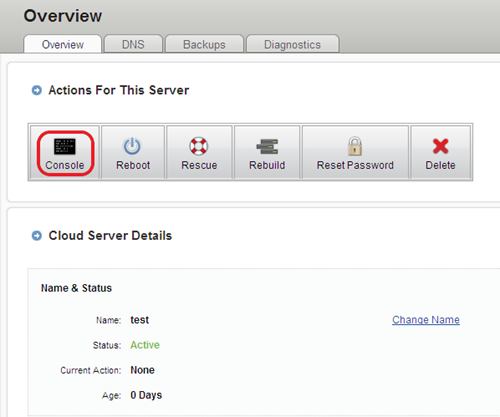The image size is (500, 417).
Task: Click the Rebuild server stack icon
Action: [x=267, y=147]
